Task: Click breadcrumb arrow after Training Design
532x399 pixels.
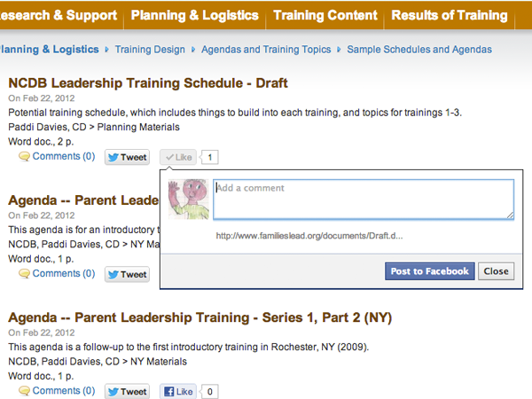Action: [193, 50]
